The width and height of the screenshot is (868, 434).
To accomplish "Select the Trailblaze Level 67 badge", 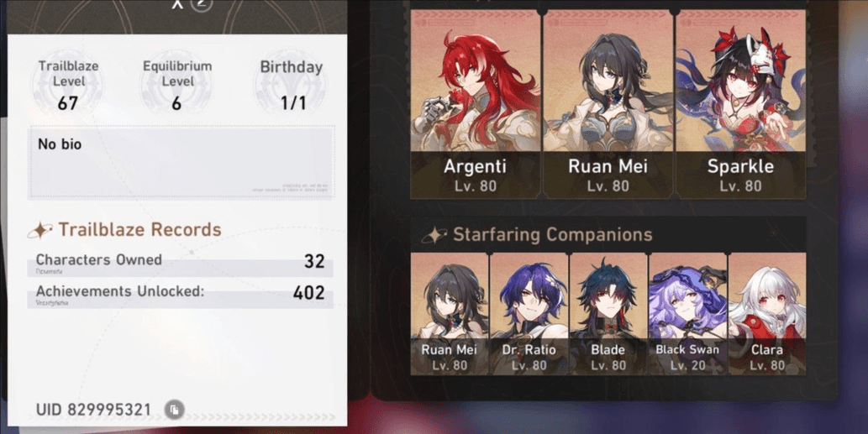I will pyautogui.click(x=68, y=85).
